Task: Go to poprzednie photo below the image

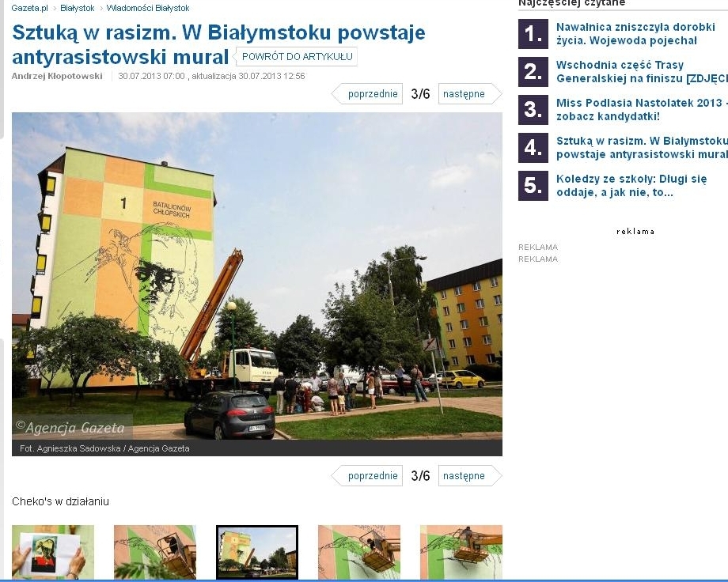Action: pos(367,476)
